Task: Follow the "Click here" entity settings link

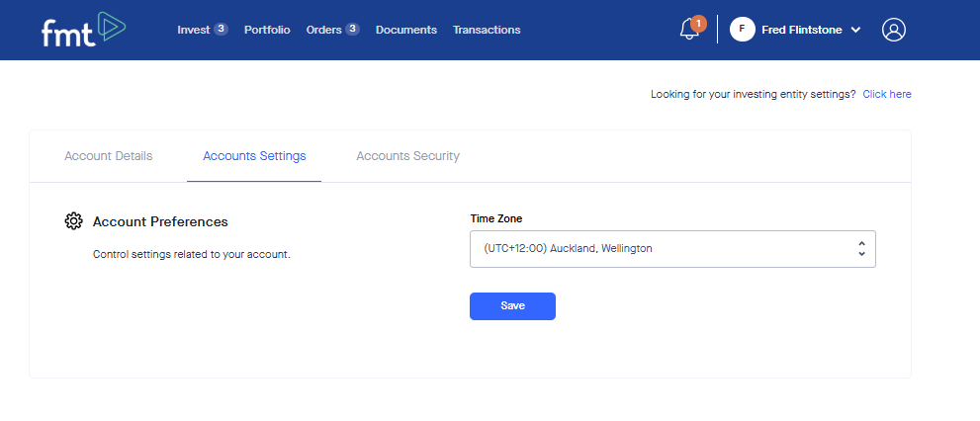Action: click(x=887, y=94)
